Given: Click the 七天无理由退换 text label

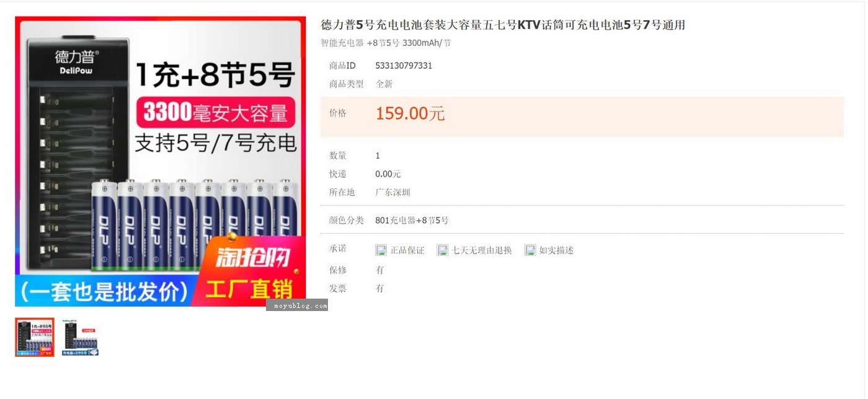Looking at the screenshot, I should 482,250.
